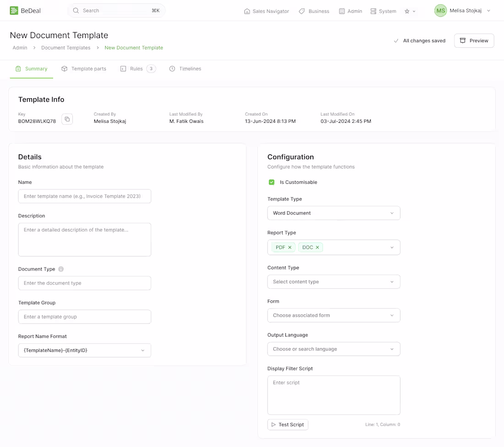Uncheck the Is Customisable checkbox
Viewport: 504px width, 447px height.
[272, 182]
